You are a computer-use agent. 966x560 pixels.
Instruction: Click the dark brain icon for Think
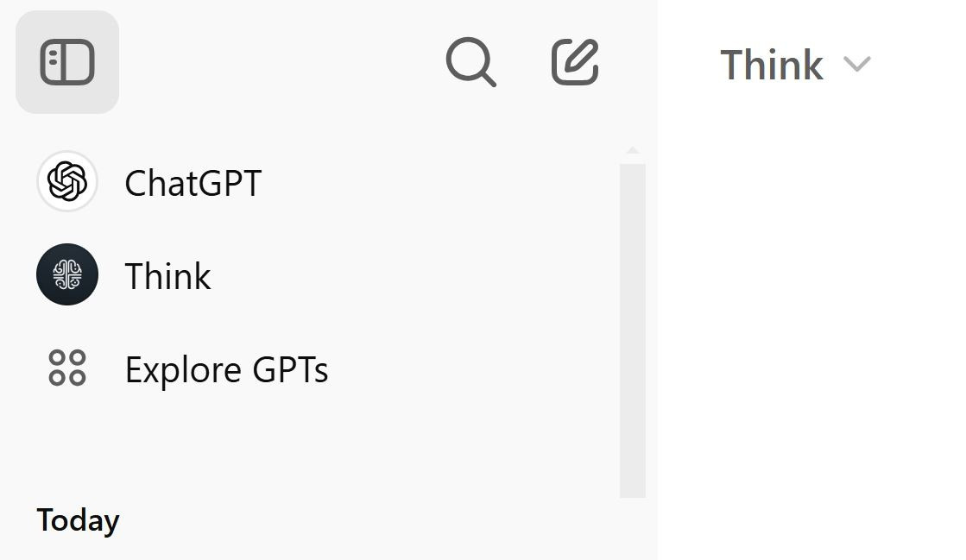67,275
